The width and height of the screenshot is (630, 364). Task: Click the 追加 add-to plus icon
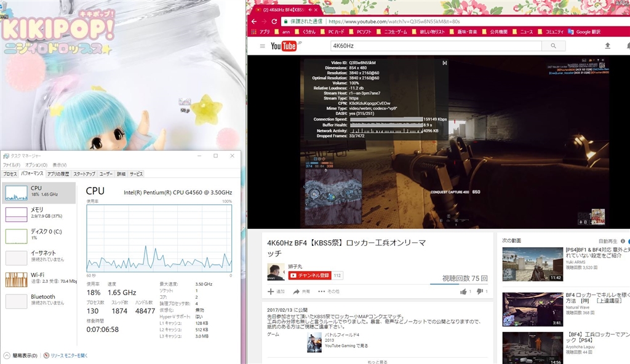pyautogui.click(x=271, y=291)
